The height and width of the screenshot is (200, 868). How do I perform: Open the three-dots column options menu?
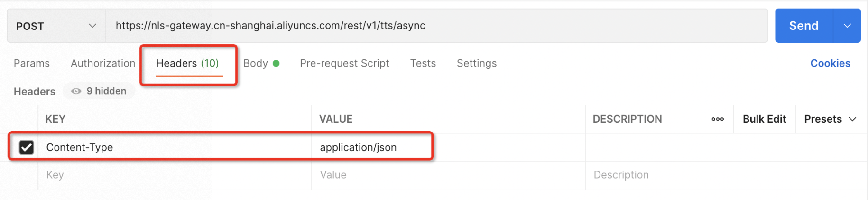pyautogui.click(x=718, y=119)
